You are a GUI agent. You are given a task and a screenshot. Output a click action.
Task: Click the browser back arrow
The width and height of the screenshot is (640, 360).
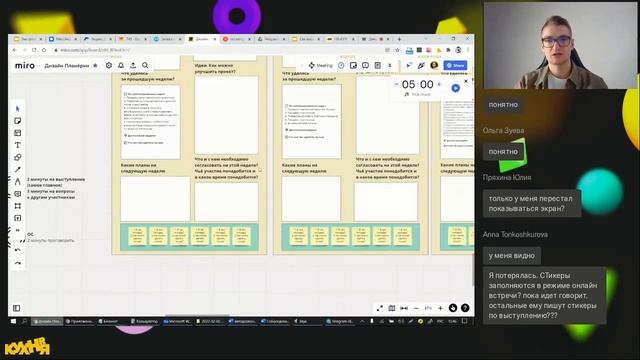tap(15, 50)
